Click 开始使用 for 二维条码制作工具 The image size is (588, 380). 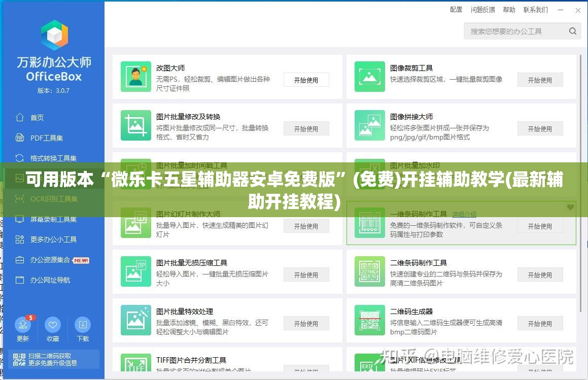[540, 275]
